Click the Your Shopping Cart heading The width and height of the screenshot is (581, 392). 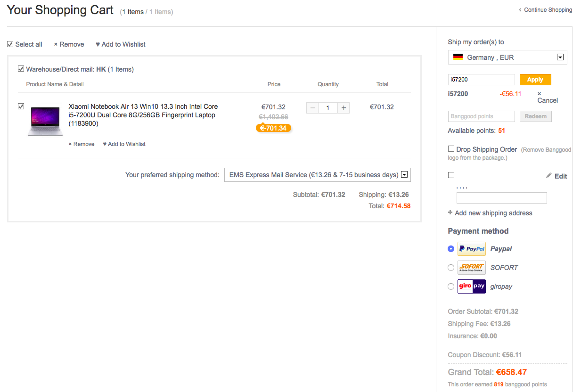60,10
